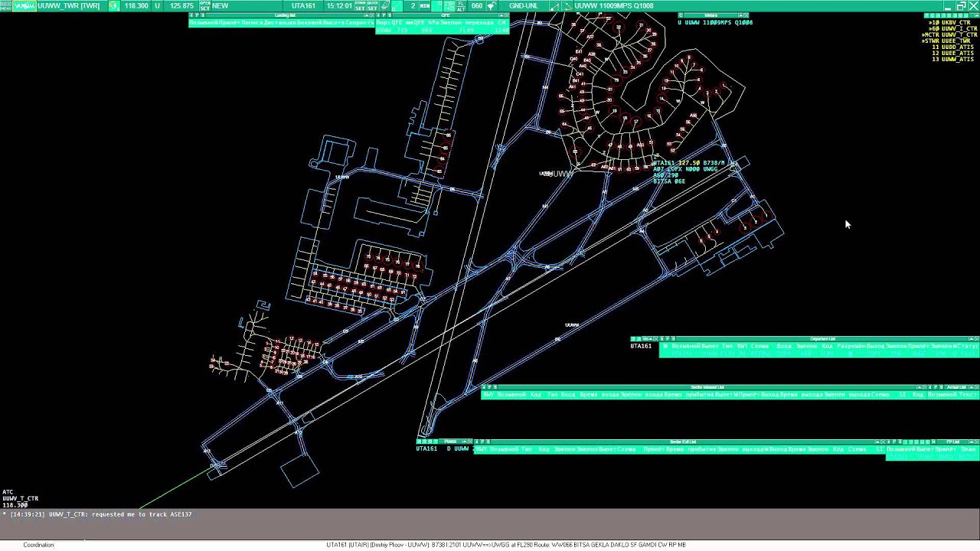Select the route drawing tool icon
This screenshot has width=980, height=551.
click(x=568, y=5)
